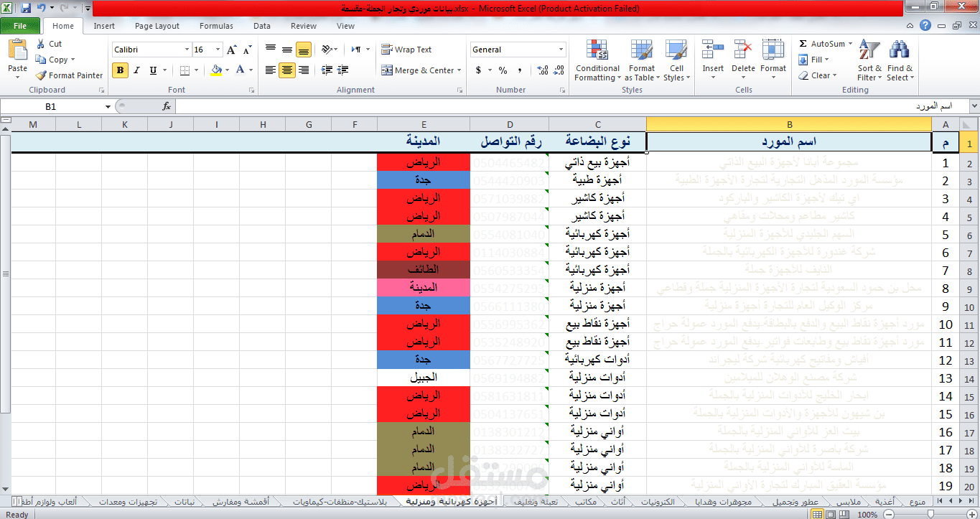Click AutoSum button
This screenshot has width=980, height=519.
click(821, 44)
